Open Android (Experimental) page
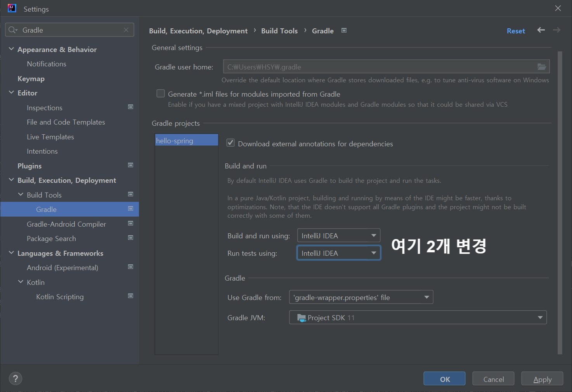This screenshot has width=572, height=392. point(62,268)
